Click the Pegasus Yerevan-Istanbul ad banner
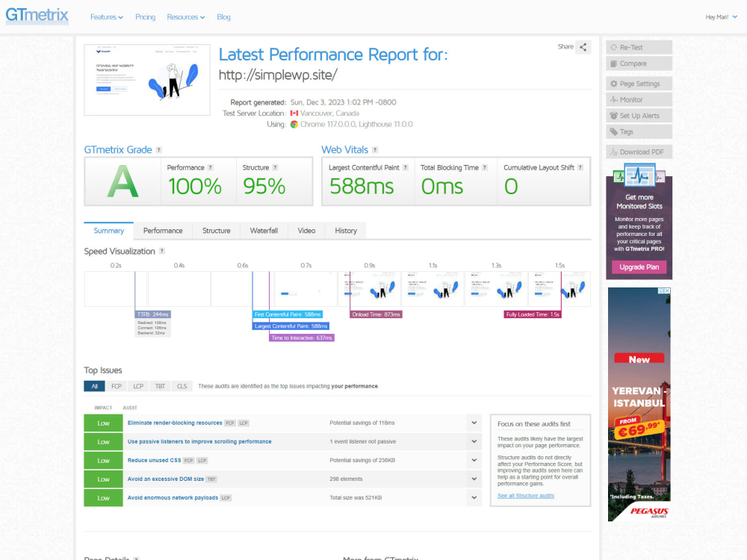The height and width of the screenshot is (560, 747). [639, 404]
